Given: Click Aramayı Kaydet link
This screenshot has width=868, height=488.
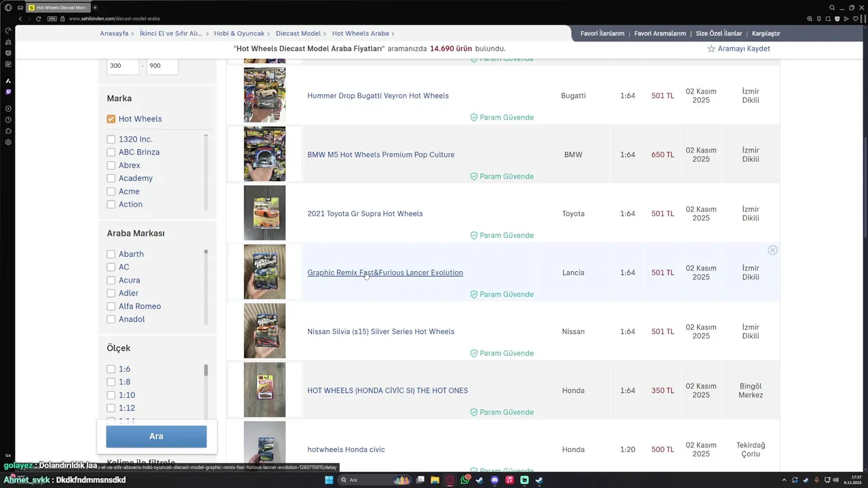Looking at the screenshot, I should [744, 49].
